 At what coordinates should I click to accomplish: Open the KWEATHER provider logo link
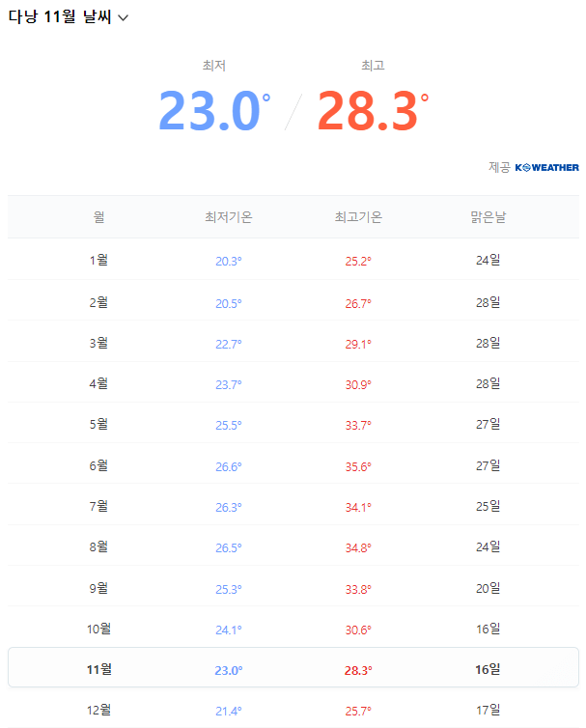(546, 167)
